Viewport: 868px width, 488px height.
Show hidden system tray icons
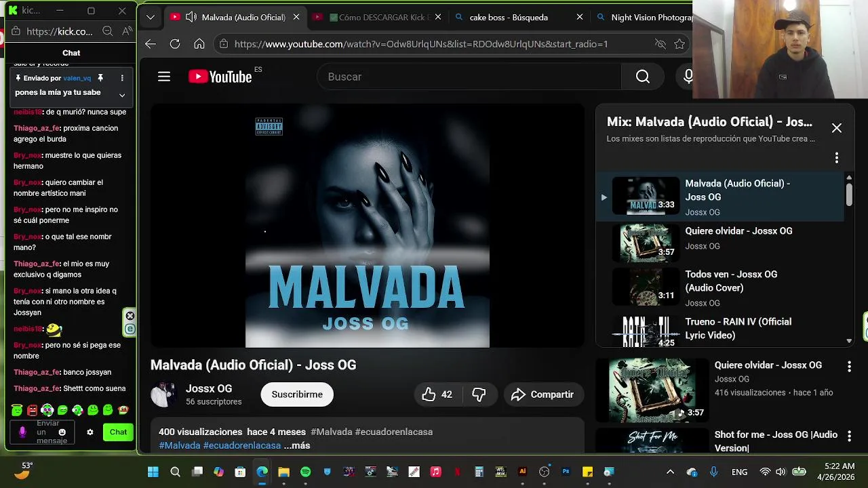tap(670, 472)
